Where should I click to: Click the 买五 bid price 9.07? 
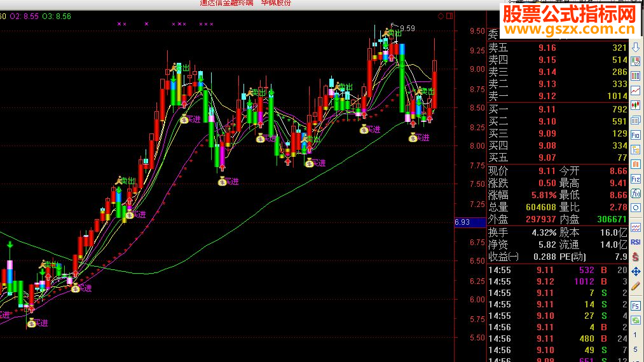tap(547, 158)
